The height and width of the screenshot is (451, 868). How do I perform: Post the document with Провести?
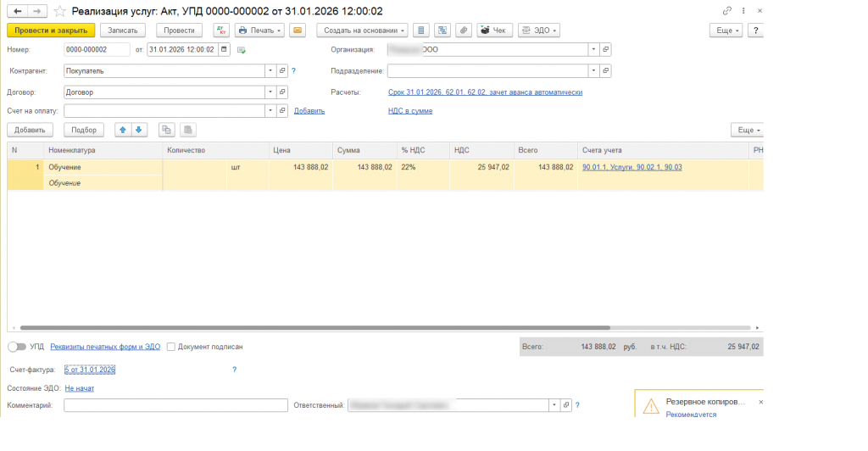point(179,31)
